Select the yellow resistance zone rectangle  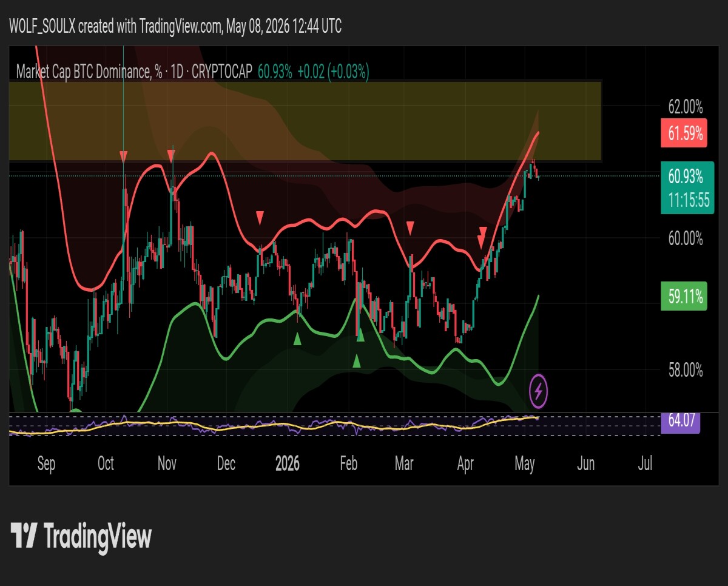[x=305, y=121]
